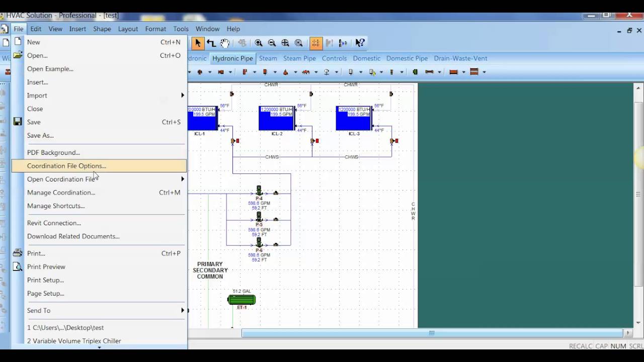This screenshot has width=644, height=362.
Task: Click the open-folder icon beside Open
Action: [18, 55]
